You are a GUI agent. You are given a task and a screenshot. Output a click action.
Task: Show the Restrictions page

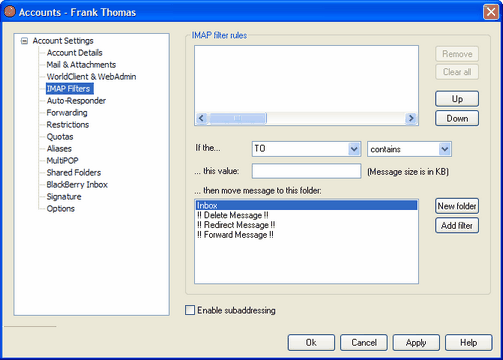pyautogui.click(x=68, y=125)
